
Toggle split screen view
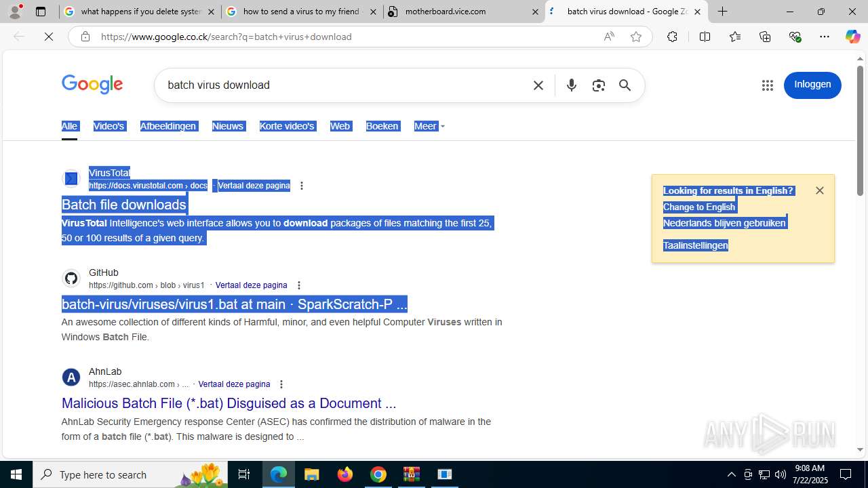705,37
